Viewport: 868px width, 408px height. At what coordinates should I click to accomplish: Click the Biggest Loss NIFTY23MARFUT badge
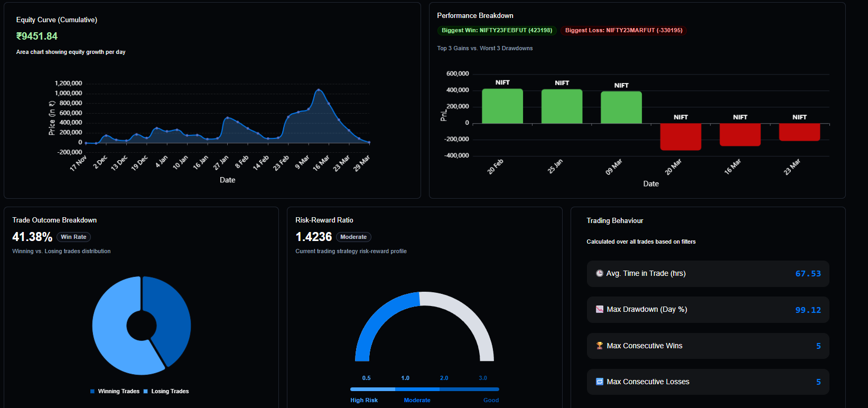pos(623,31)
